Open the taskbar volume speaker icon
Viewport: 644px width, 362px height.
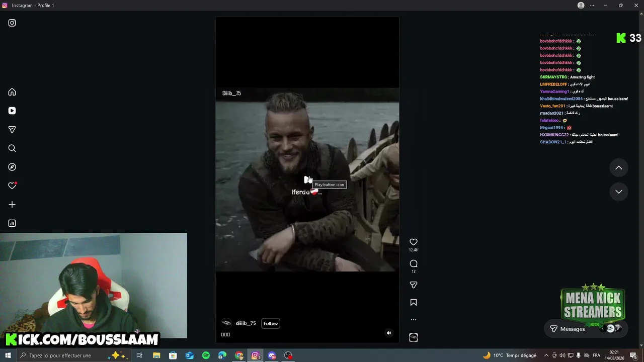point(562,355)
